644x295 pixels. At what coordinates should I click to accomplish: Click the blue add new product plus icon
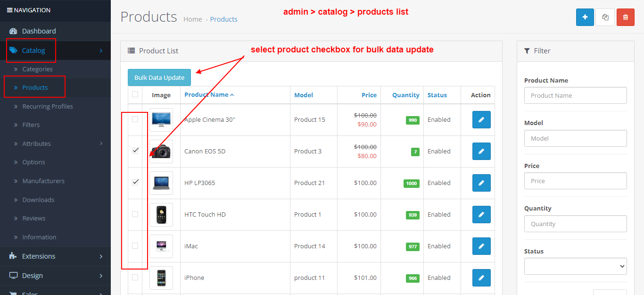[585, 17]
